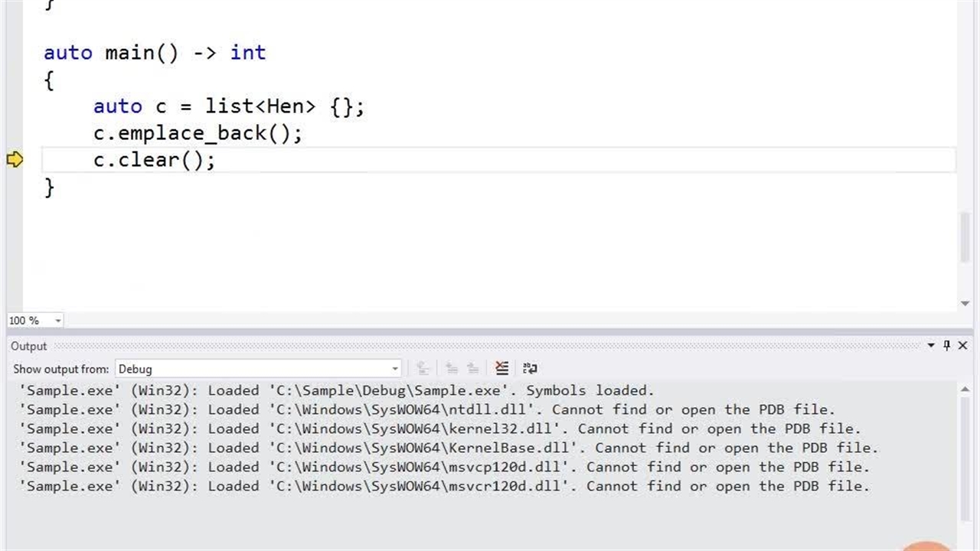The height and width of the screenshot is (551, 980).
Task: Select the msvcr120d.dll loaded output line
Action: tap(444, 487)
